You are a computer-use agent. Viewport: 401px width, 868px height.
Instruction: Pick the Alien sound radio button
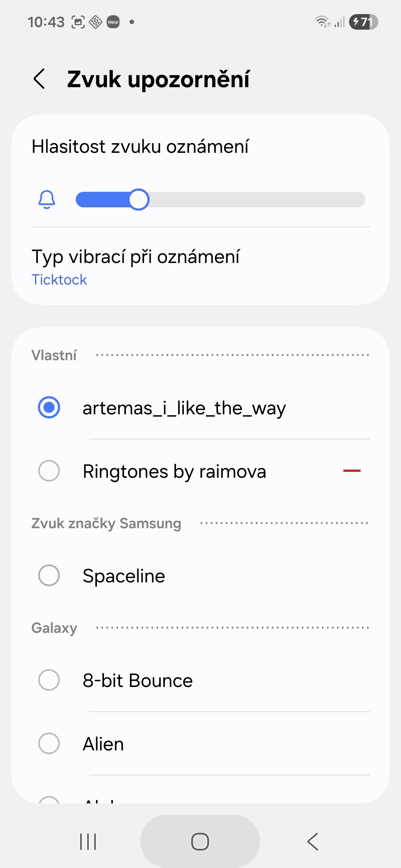tap(49, 743)
